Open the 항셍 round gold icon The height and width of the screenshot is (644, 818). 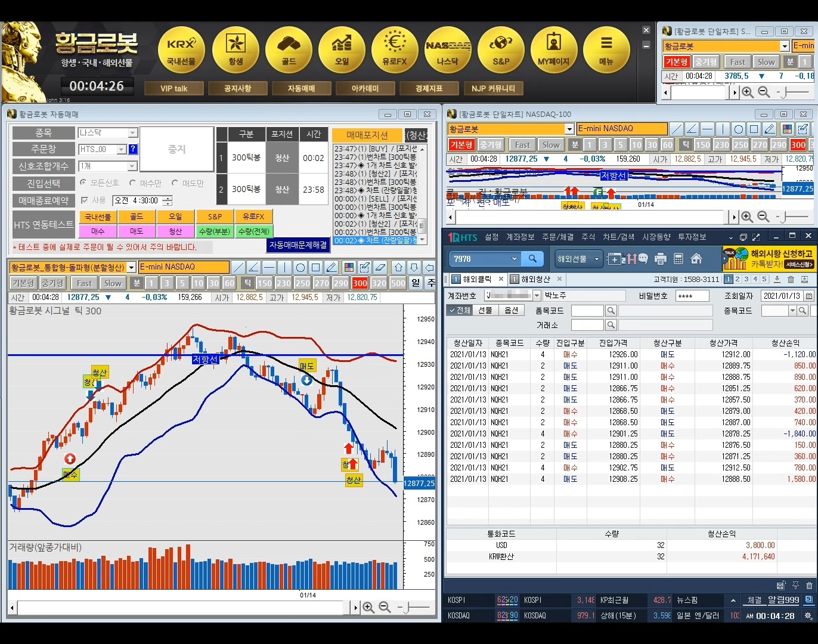coord(236,50)
